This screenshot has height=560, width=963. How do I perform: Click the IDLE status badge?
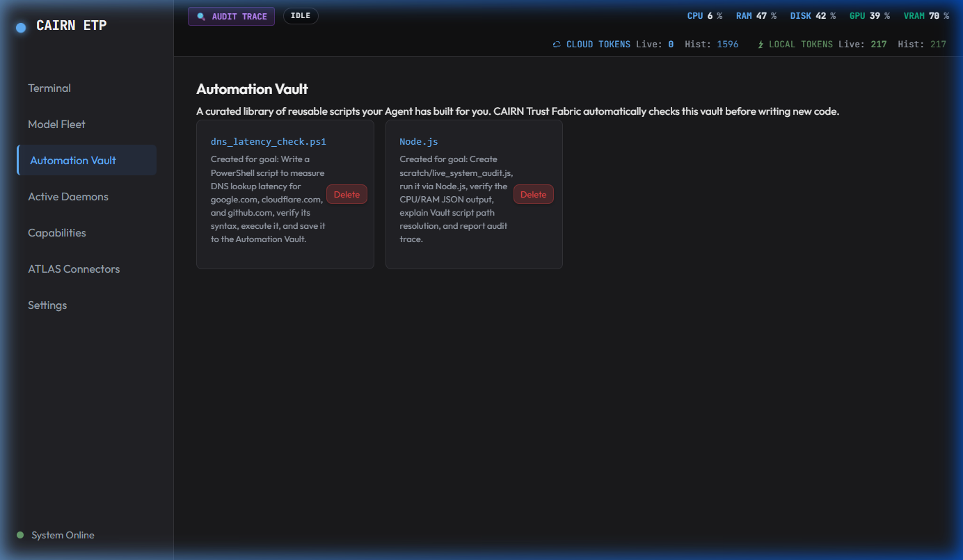301,16
